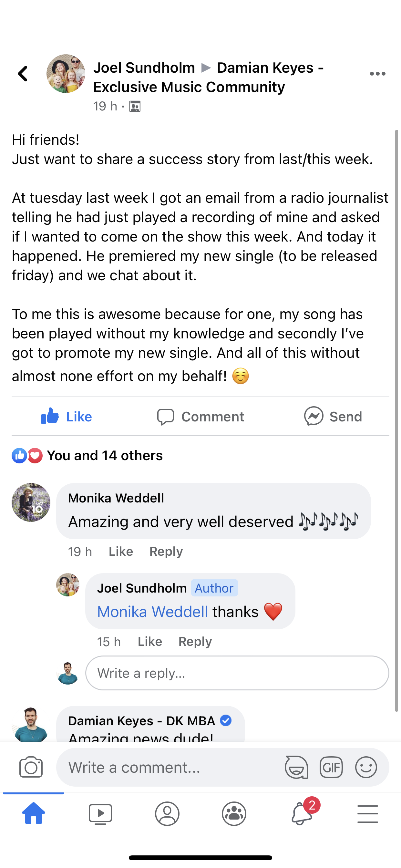
Task: Like Monika Weddell's comment
Action: [x=121, y=552]
